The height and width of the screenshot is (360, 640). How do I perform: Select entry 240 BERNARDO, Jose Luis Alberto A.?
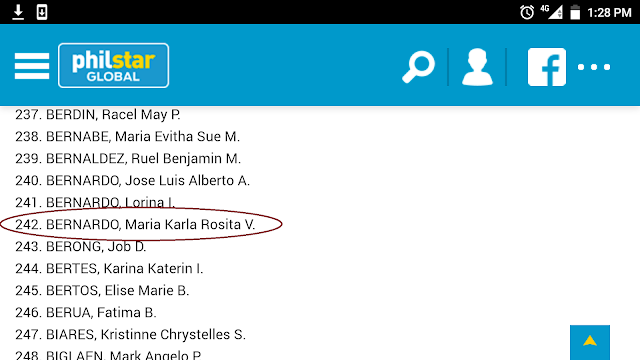coord(132,180)
